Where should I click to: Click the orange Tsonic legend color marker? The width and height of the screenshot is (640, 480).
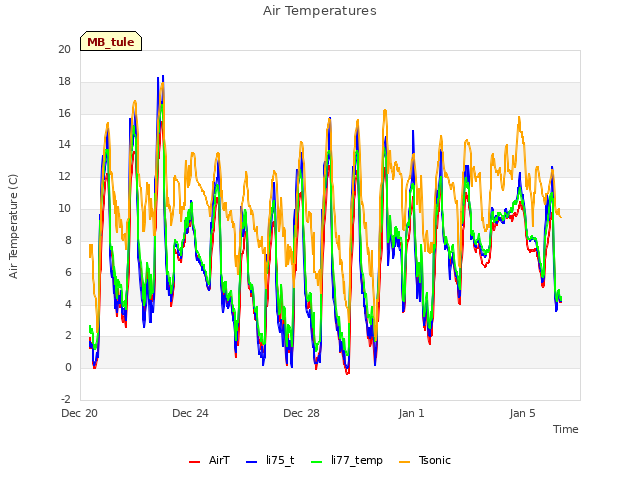(404, 462)
